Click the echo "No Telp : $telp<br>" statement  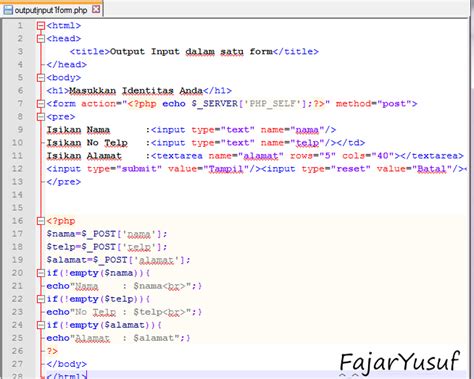point(124,312)
